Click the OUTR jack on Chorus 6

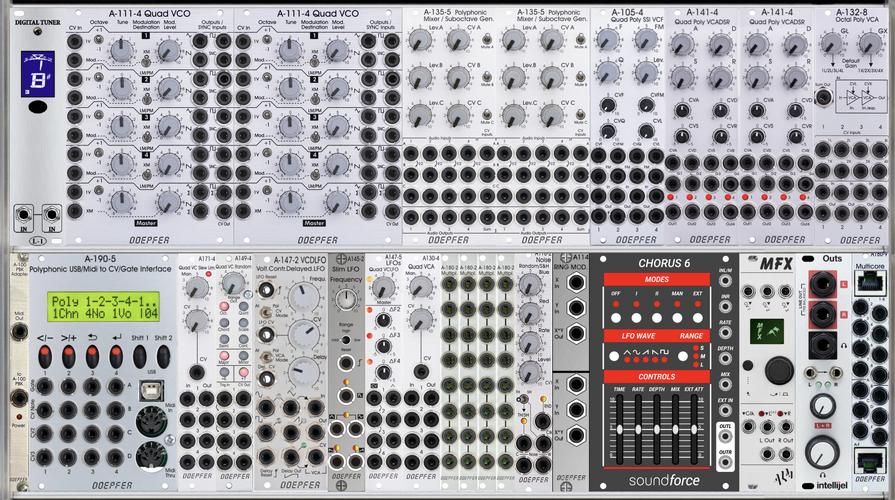(725, 462)
